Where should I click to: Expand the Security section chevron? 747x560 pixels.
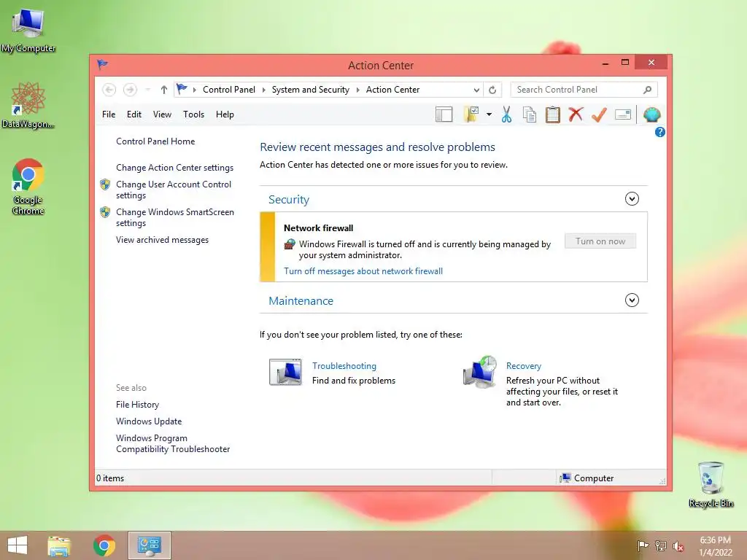point(632,198)
